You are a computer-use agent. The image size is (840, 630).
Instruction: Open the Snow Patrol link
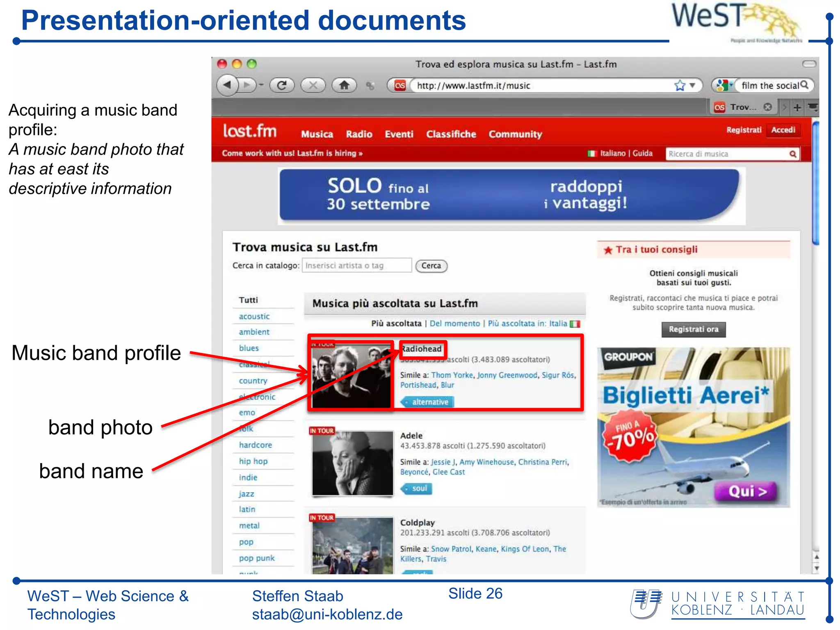coord(451,549)
